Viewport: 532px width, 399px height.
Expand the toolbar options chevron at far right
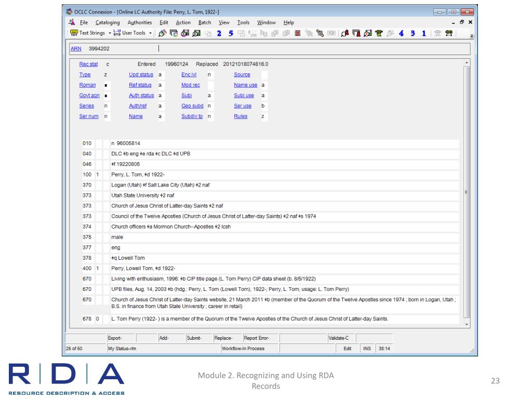click(472, 36)
